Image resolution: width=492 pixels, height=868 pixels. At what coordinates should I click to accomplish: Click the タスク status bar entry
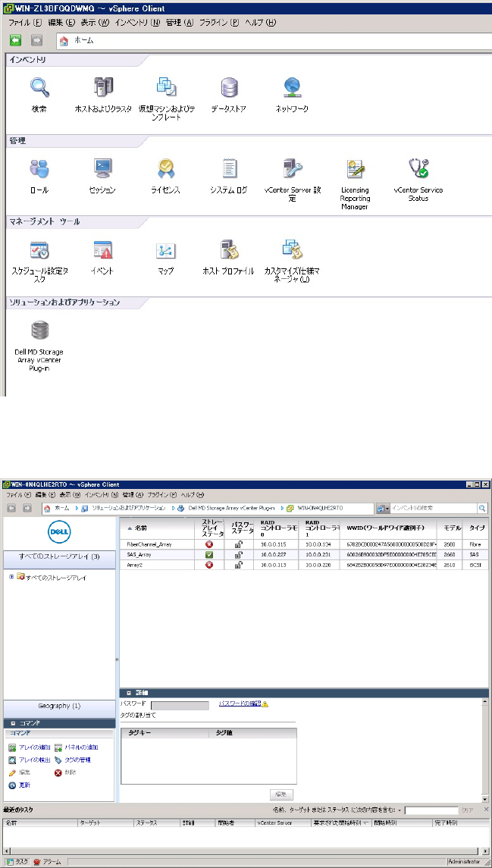click(16, 862)
